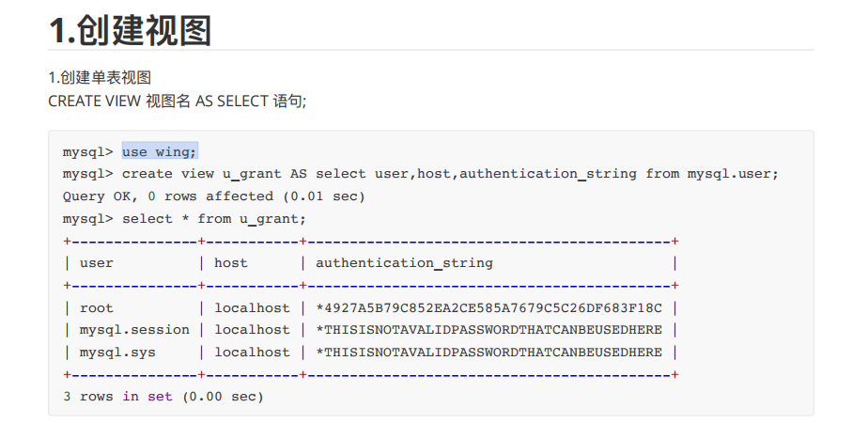
Task: Click the heading "1.创建视图"
Action: 130,30
